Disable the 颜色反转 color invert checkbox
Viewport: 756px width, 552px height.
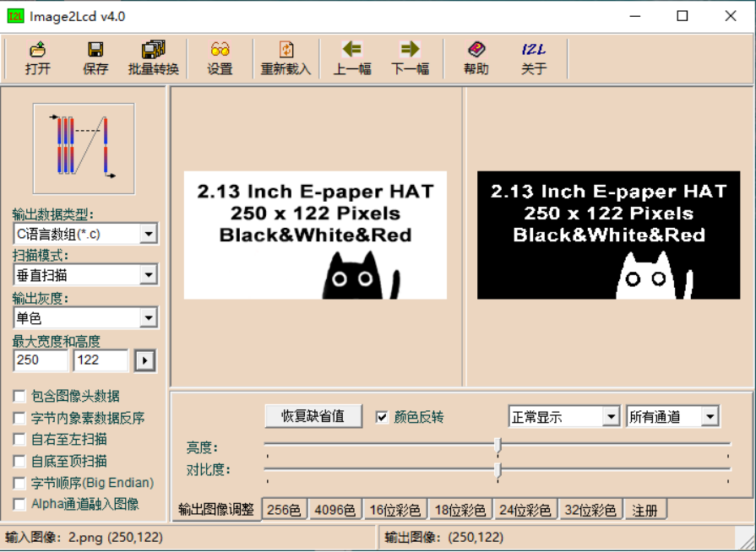pyautogui.click(x=383, y=417)
